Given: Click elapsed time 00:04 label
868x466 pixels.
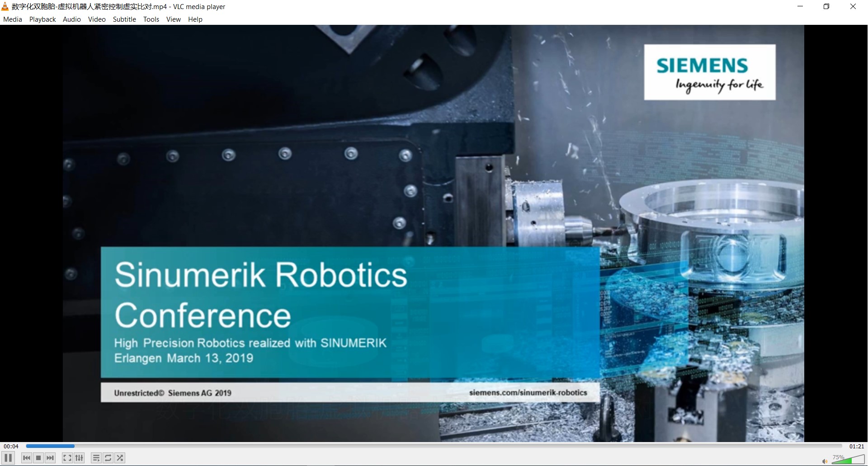Looking at the screenshot, I should click(x=11, y=446).
